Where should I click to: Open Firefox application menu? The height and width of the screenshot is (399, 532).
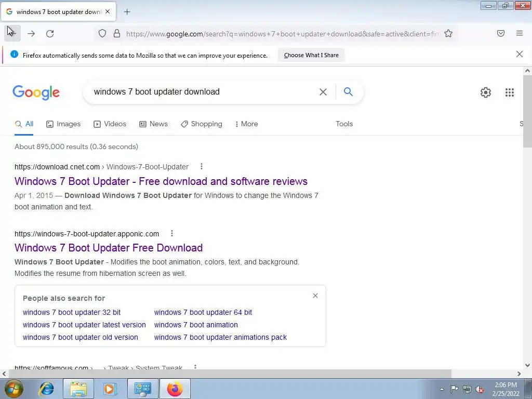(x=520, y=33)
